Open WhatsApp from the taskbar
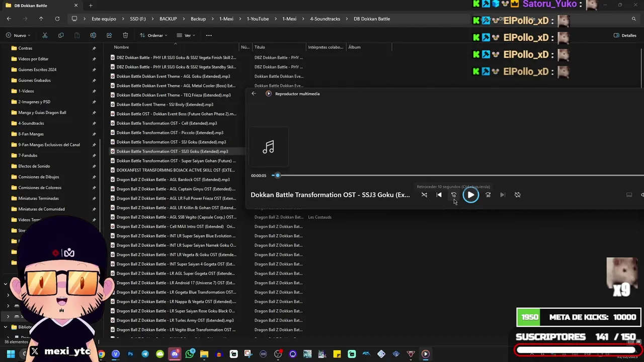The width and height of the screenshot is (644, 362). pos(189,354)
